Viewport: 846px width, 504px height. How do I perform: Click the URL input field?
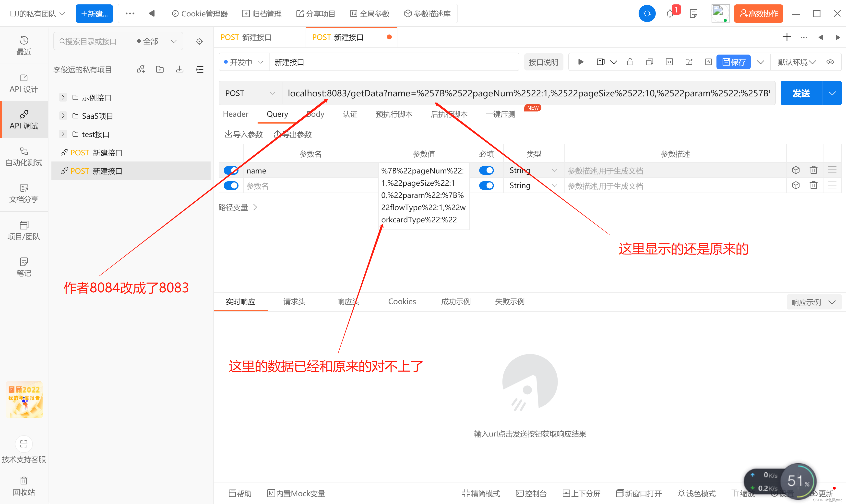(x=528, y=93)
